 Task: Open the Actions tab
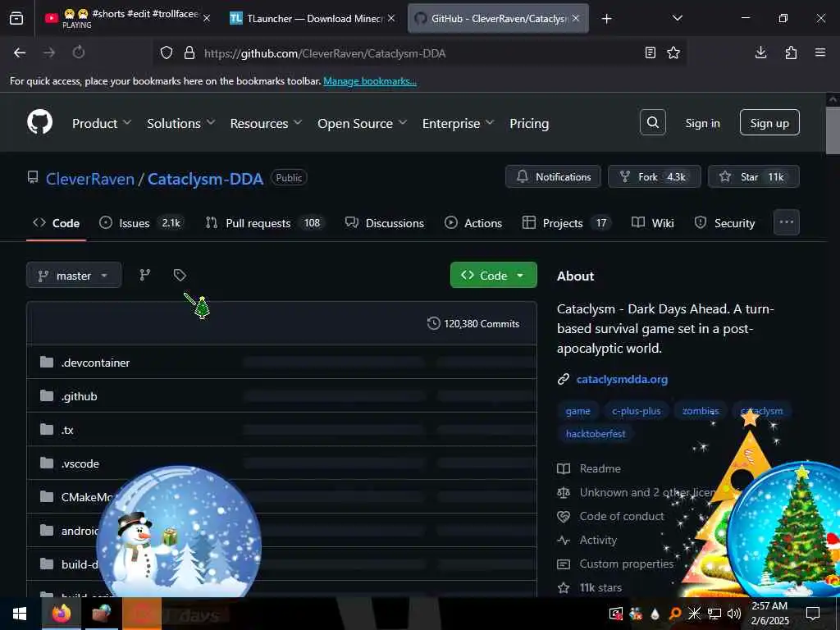pyautogui.click(x=473, y=223)
